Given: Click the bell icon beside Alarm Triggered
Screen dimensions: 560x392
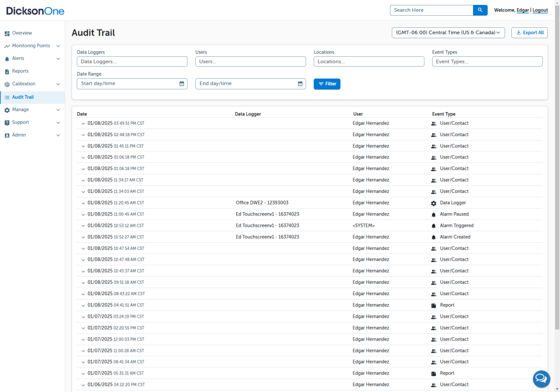Looking at the screenshot, I should [434, 226].
